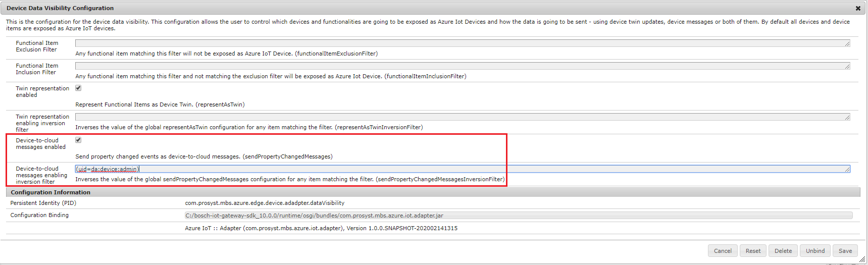
Task: Click the Unbind button
Action: pos(815,251)
